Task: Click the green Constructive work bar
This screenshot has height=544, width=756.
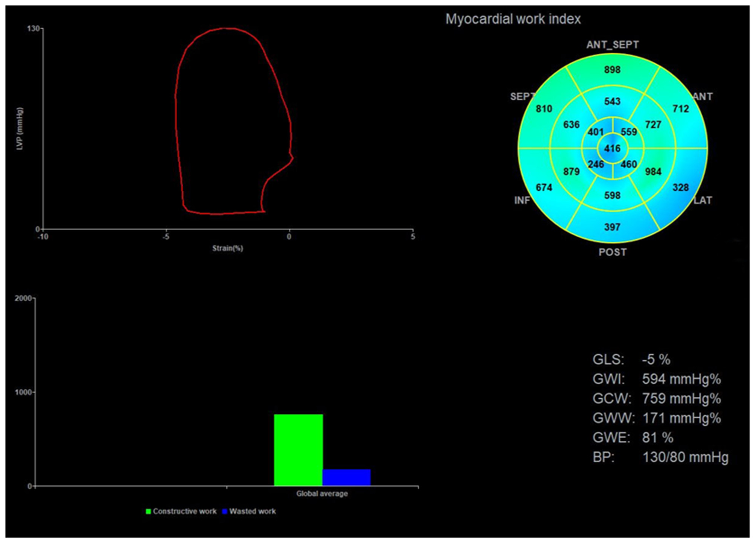Action: [x=298, y=450]
